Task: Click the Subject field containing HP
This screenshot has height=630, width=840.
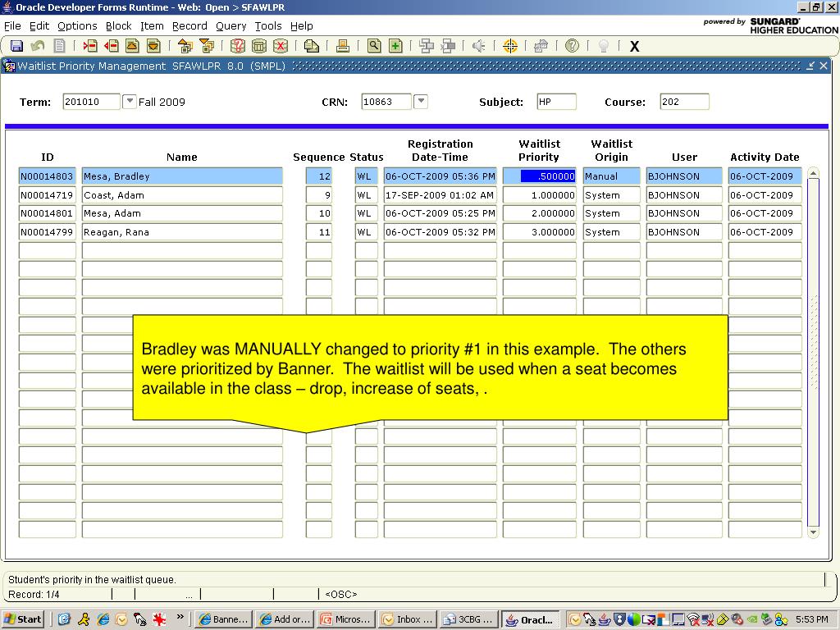Action: point(556,102)
